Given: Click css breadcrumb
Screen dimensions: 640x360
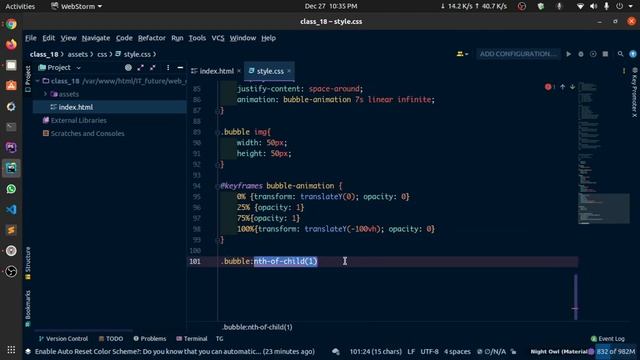Looking at the screenshot, I should point(102,54).
